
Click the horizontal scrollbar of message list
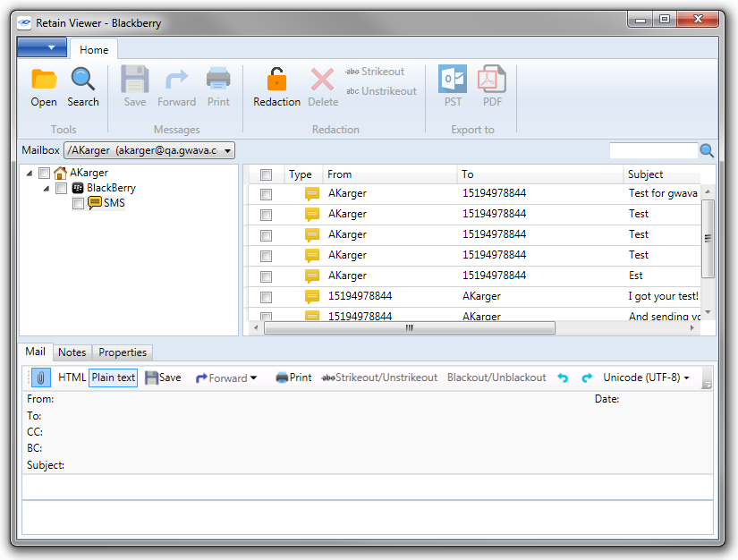tap(409, 328)
